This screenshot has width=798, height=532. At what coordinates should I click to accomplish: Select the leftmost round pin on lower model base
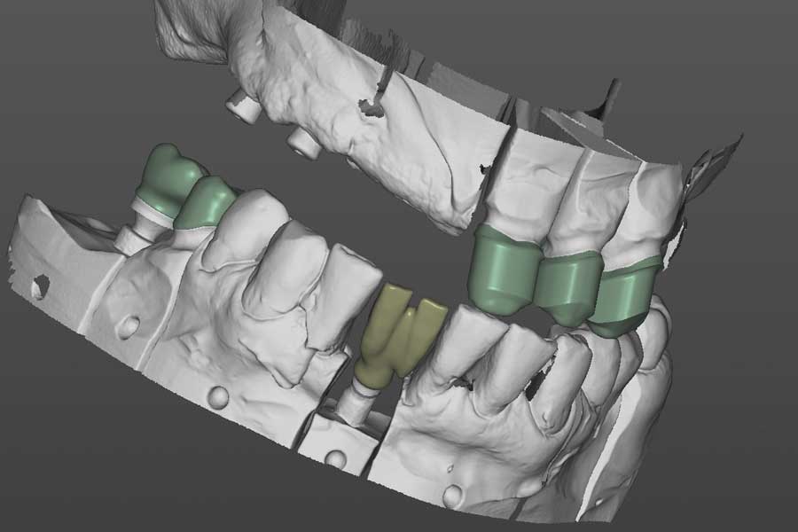click(128, 326)
